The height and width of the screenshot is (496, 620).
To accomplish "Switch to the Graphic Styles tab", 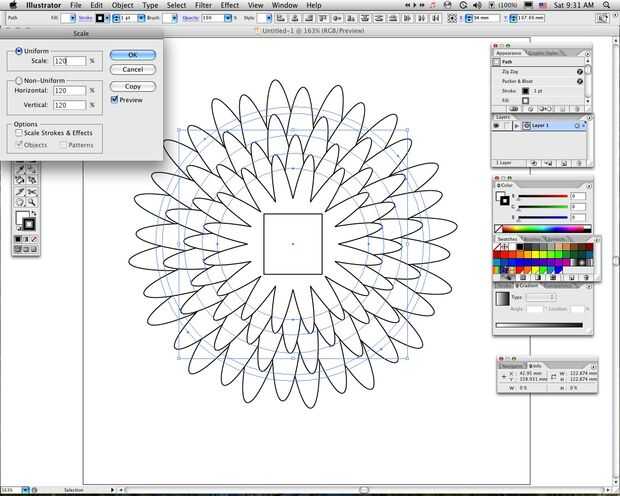I will [x=543, y=53].
